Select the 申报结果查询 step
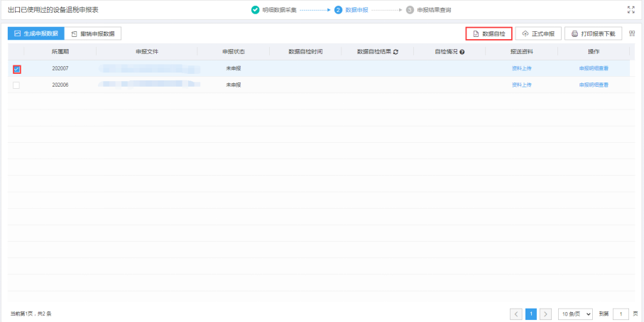The width and height of the screenshot is (644, 322). pos(428,10)
